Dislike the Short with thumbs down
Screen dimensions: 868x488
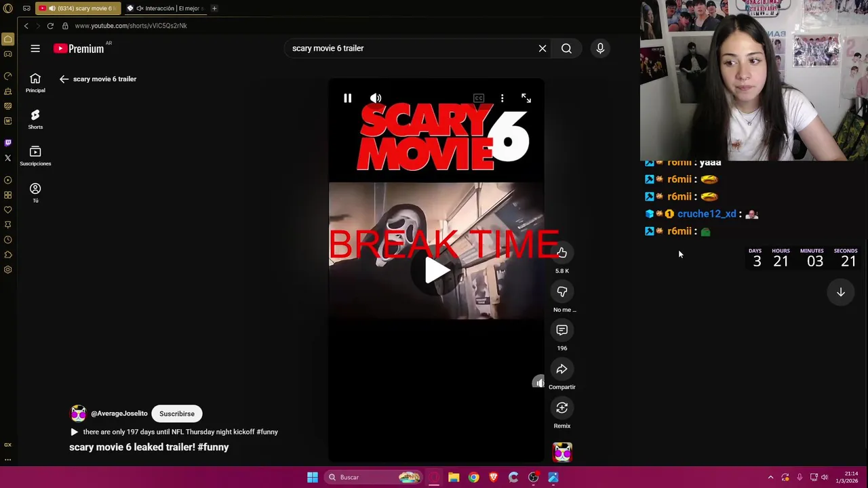[562, 291]
